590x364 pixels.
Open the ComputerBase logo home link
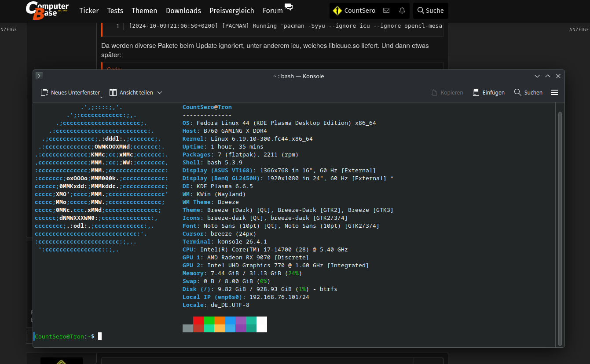[x=47, y=11]
